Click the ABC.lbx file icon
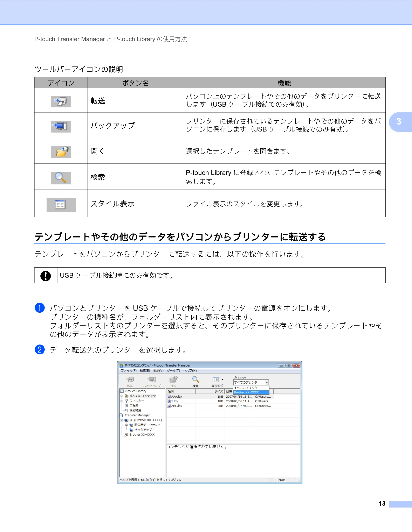Screen dimensions: 412x532 [x=169, y=406]
